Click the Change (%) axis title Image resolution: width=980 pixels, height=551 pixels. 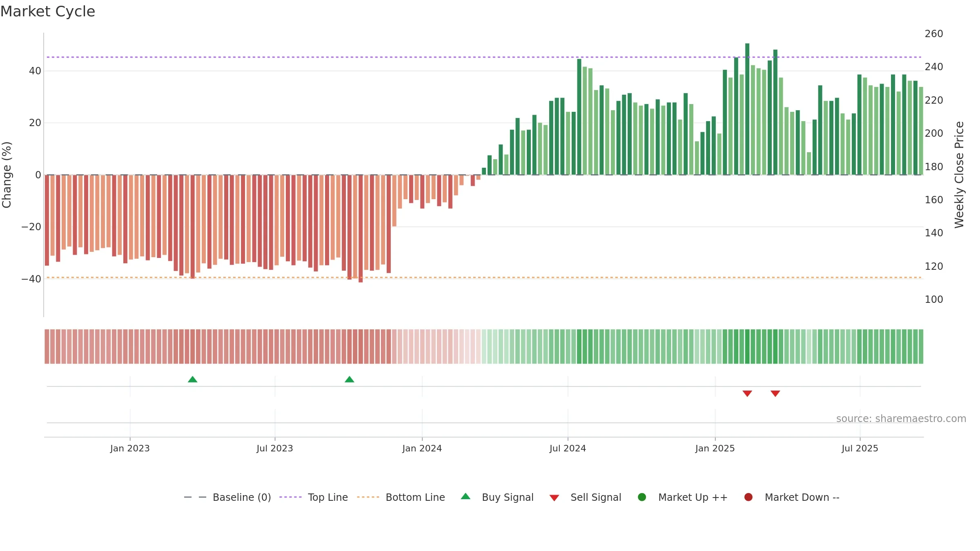[7, 175]
